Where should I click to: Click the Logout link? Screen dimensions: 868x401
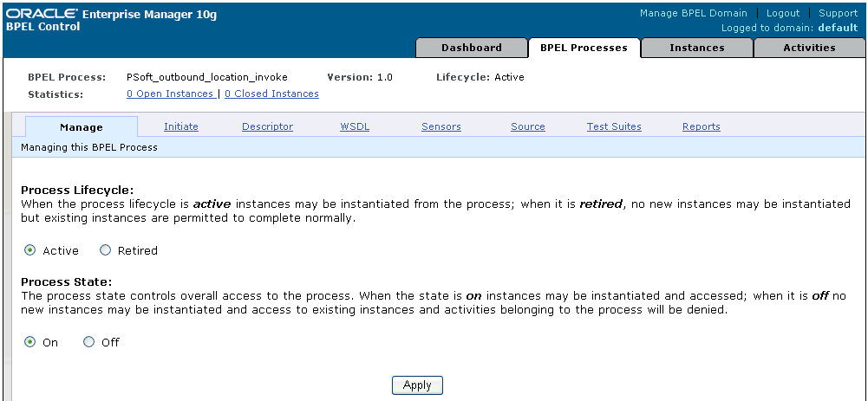pyautogui.click(x=783, y=13)
